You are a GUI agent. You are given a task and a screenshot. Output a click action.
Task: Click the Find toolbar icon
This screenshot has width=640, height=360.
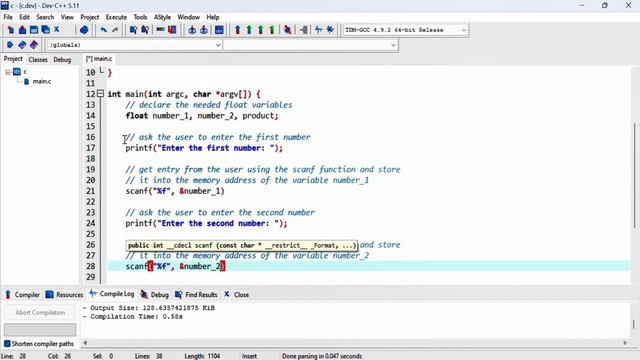[x=133, y=30]
